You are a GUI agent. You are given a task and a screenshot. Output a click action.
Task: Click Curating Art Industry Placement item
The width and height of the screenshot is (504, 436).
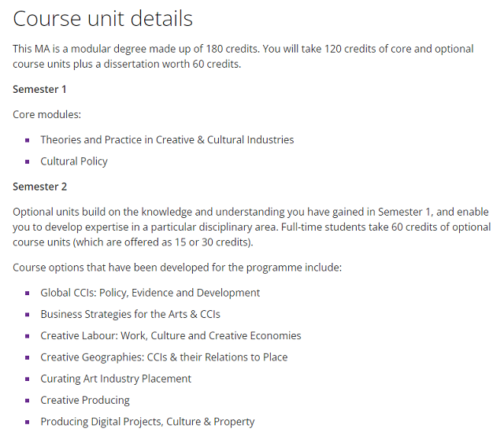point(116,379)
